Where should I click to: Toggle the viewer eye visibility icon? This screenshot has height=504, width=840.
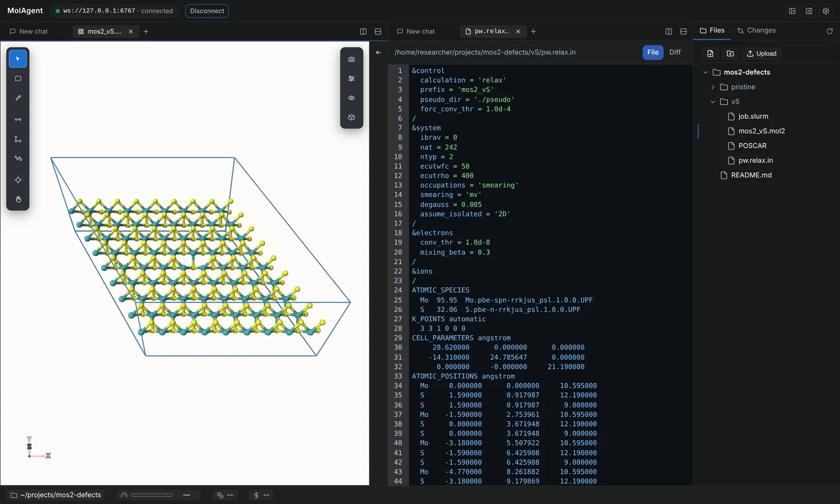tap(351, 98)
